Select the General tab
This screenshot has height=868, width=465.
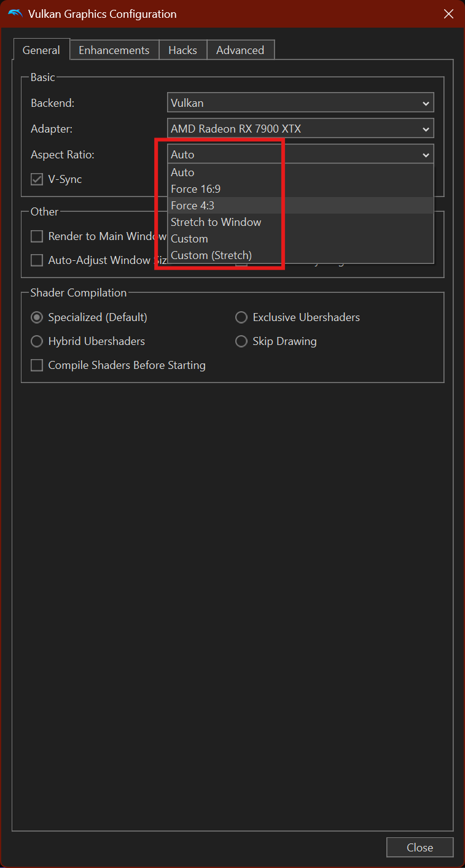click(x=41, y=50)
